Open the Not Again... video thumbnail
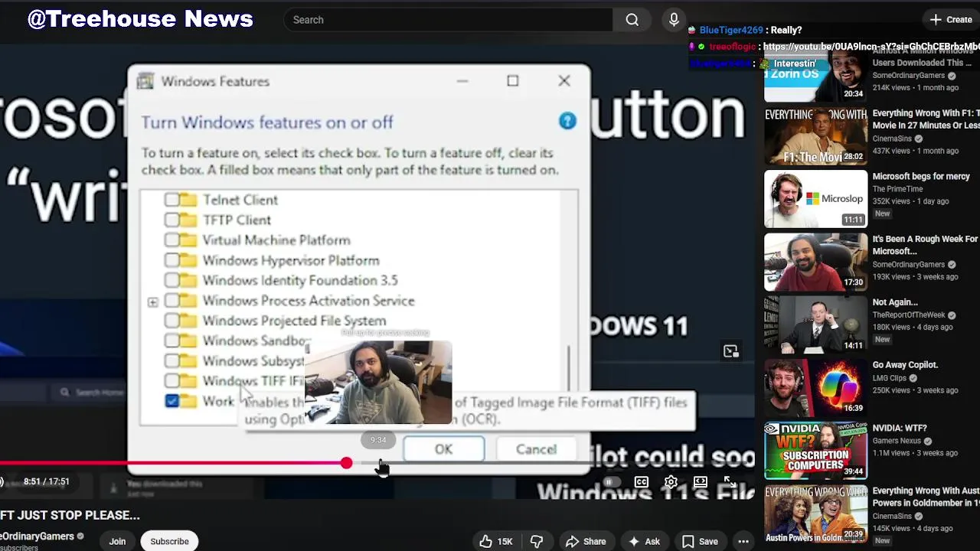The image size is (980, 551). (815, 324)
